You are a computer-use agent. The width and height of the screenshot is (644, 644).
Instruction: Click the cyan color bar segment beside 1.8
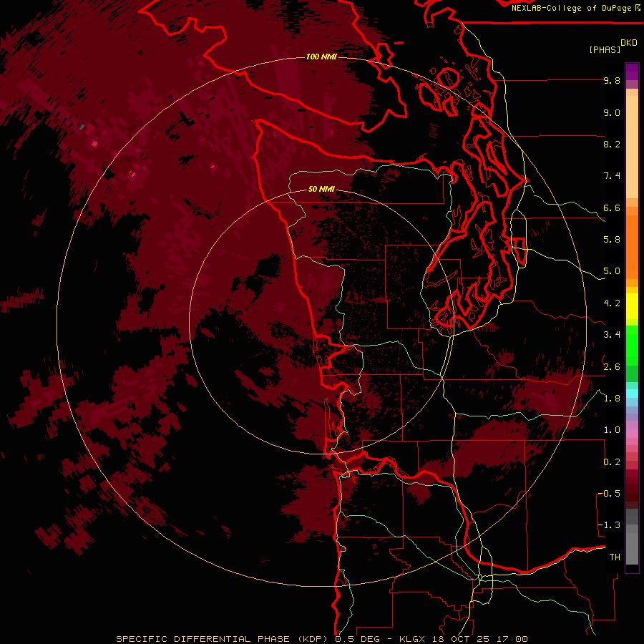(x=632, y=394)
